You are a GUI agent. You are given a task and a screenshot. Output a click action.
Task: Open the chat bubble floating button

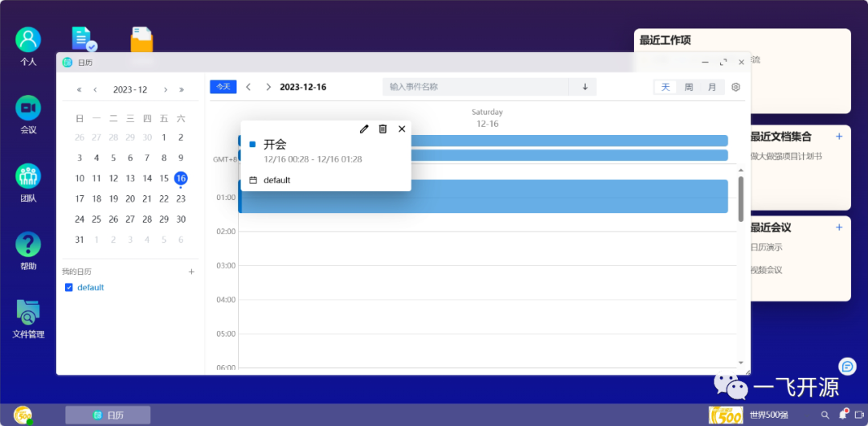(x=848, y=366)
